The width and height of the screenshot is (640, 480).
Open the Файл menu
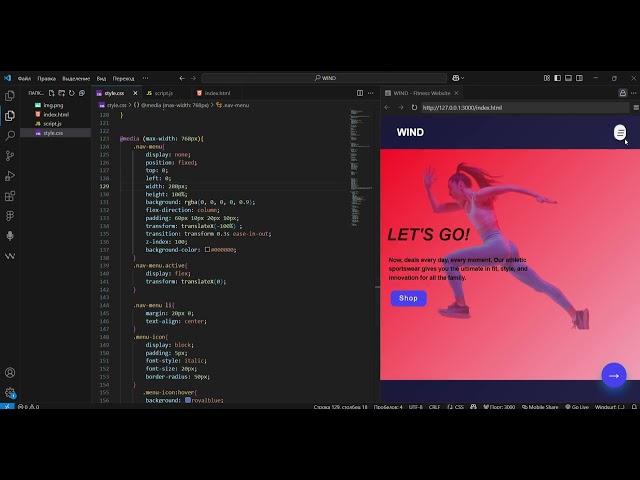[24, 78]
